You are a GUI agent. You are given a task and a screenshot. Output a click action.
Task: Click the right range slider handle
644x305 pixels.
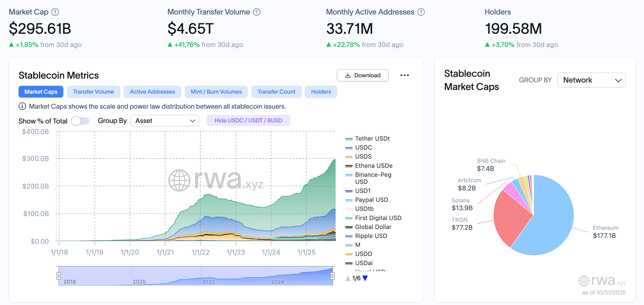pyautogui.click(x=333, y=276)
